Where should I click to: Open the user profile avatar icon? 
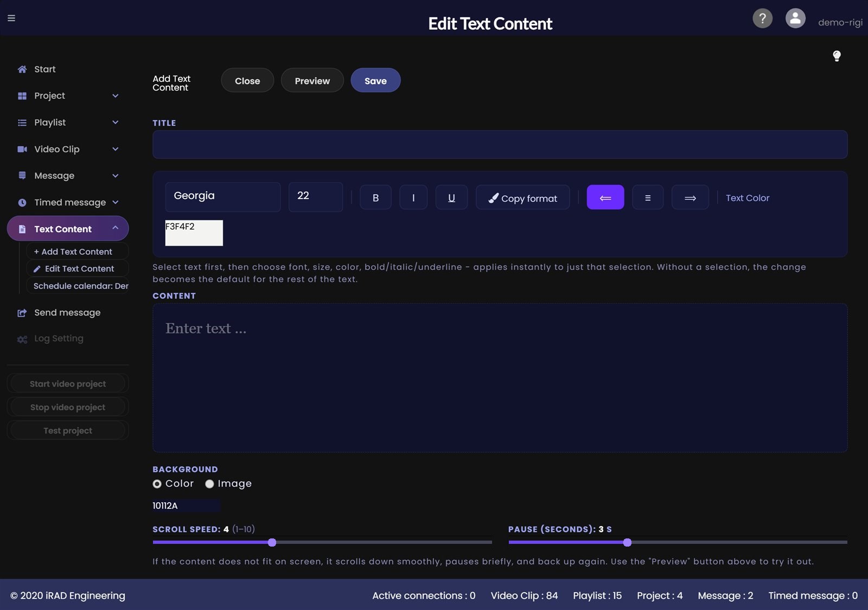tap(795, 18)
